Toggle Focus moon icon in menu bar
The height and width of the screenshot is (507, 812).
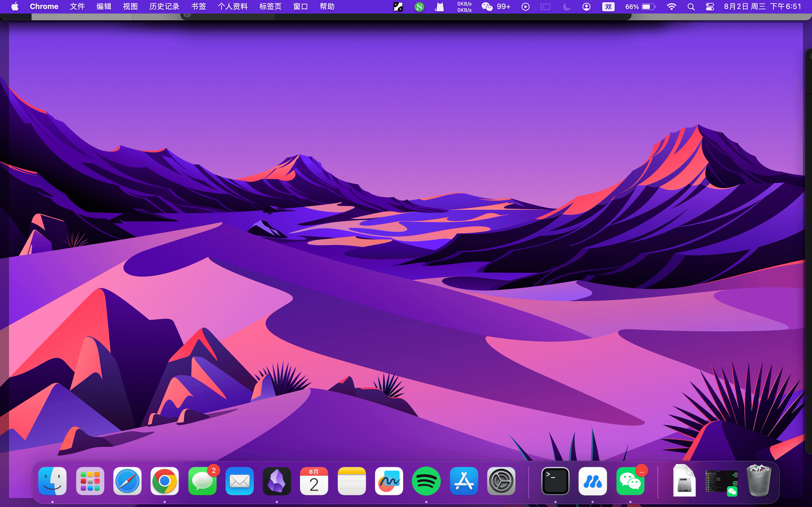click(x=567, y=7)
